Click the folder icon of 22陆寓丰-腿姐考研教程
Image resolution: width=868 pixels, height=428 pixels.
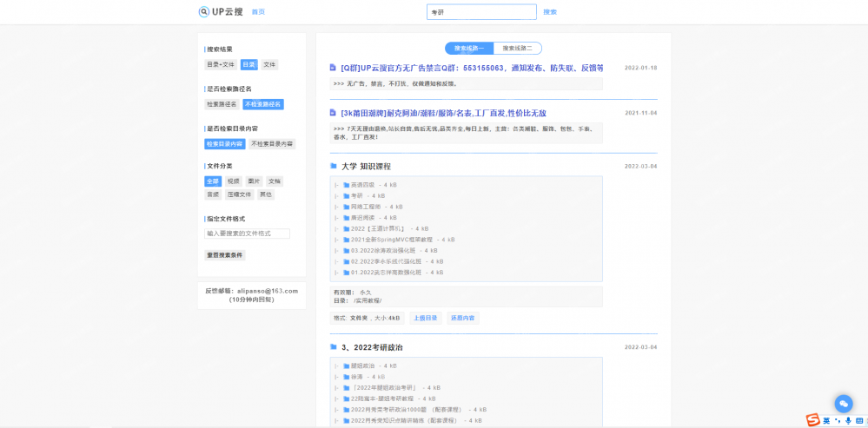pyautogui.click(x=347, y=398)
